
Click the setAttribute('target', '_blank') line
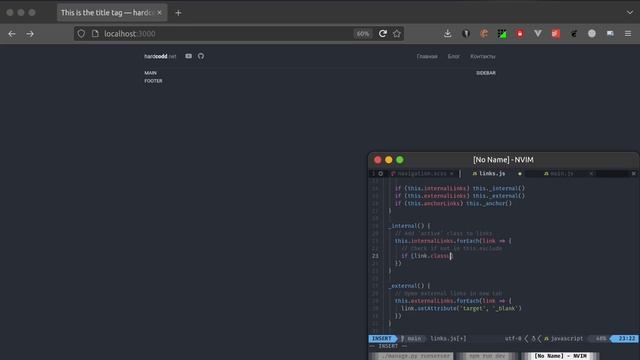[461, 308]
